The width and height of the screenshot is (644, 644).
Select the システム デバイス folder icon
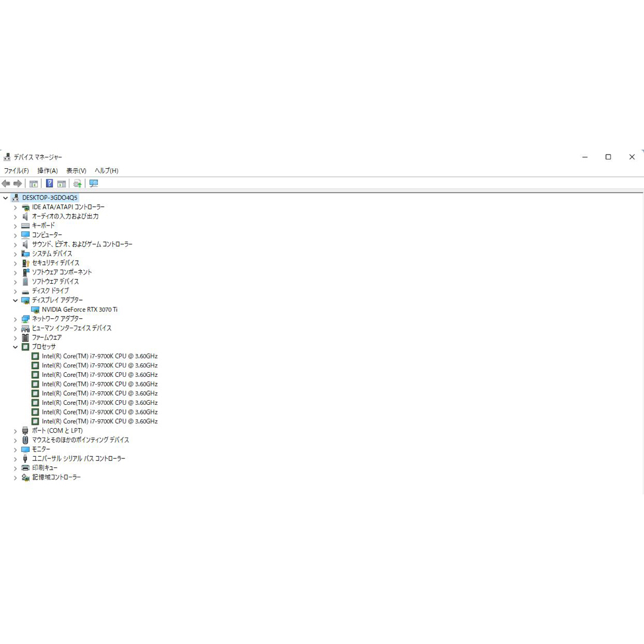click(x=26, y=254)
